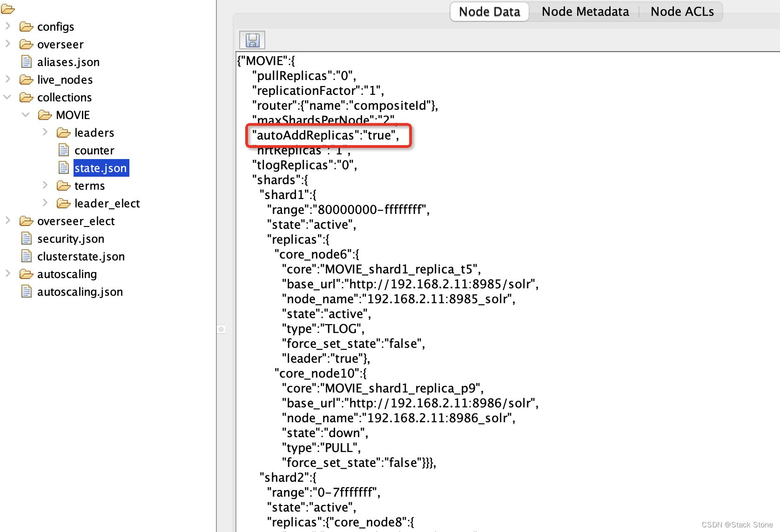Expand the overseer_elect node
The image size is (780, 532).
pyautogui.click(x=8, y=220)
